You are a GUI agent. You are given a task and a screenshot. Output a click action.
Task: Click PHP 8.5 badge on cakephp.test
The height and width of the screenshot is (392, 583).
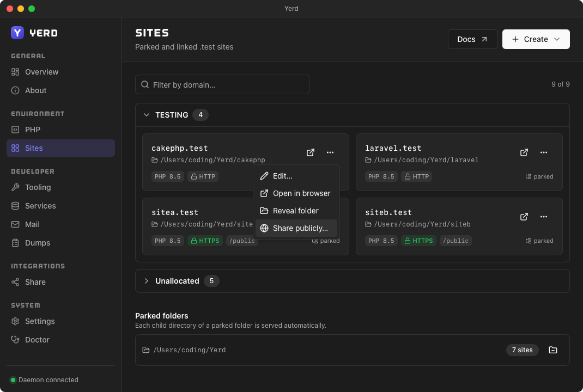tap(168, 176)
